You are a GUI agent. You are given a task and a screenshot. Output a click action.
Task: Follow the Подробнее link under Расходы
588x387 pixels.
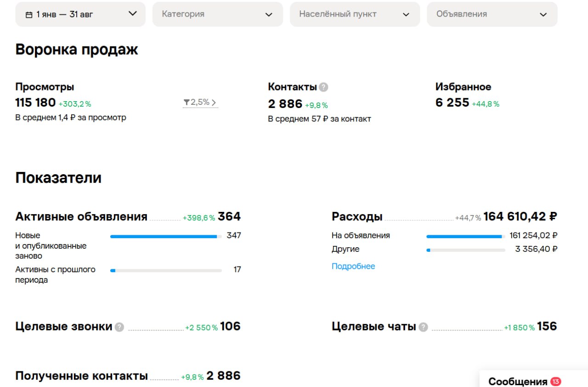point(353,266)
